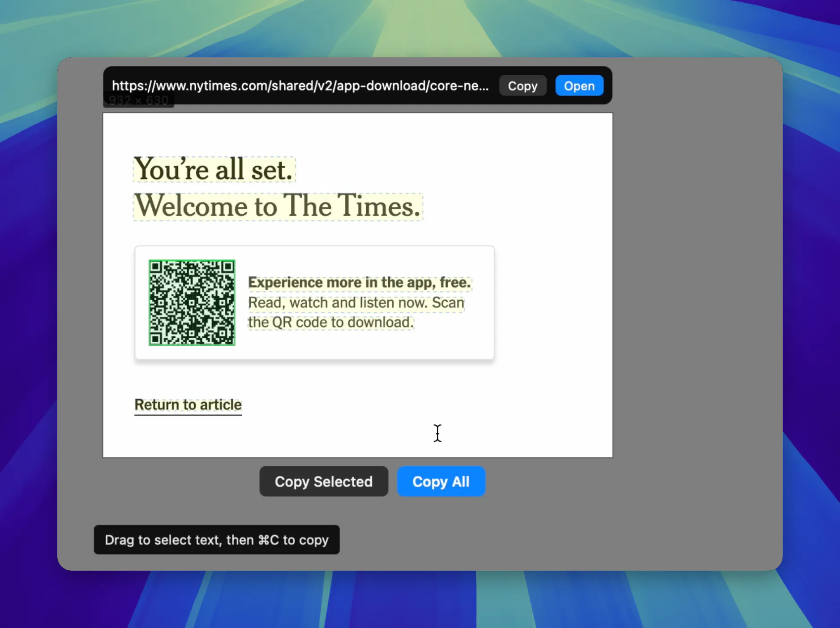Open the detected nytimes.com link
The image size is (840, 628).
(579, 86)
